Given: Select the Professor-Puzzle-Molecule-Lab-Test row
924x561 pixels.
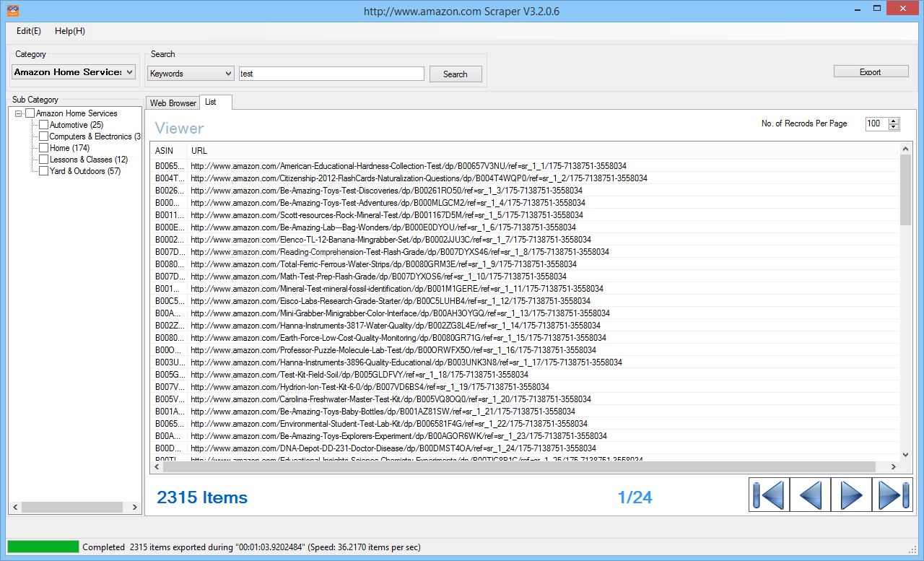Looking at the screenshot, I should point(526,350).
